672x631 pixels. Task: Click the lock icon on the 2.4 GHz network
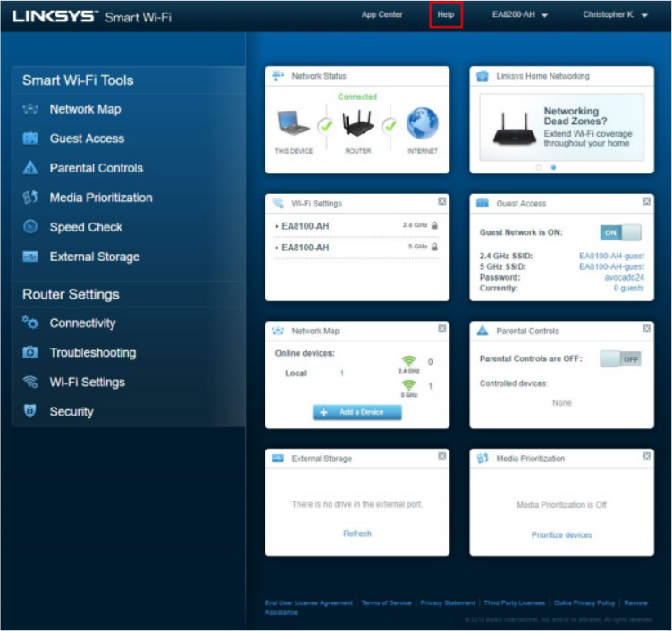pyautogui.click(x=434, y=225)
